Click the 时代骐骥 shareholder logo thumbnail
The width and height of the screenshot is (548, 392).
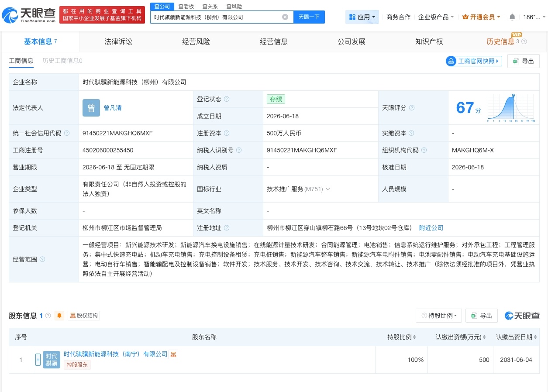tap(52, 360)
